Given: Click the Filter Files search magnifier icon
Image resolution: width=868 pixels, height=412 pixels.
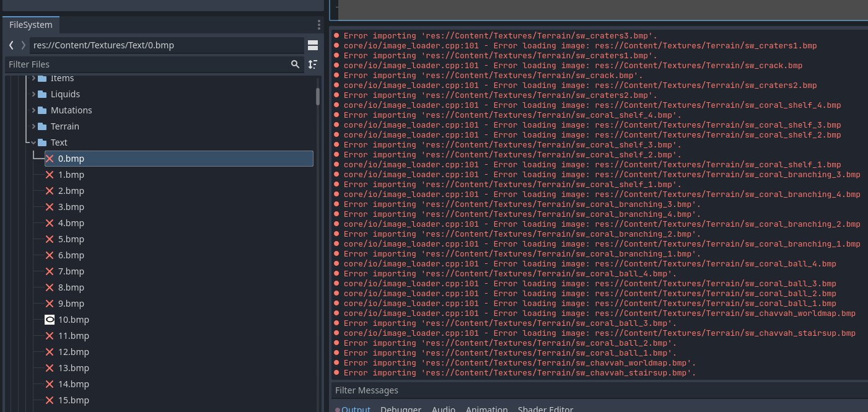Looking at the screenshot, I should pos(296,64).
